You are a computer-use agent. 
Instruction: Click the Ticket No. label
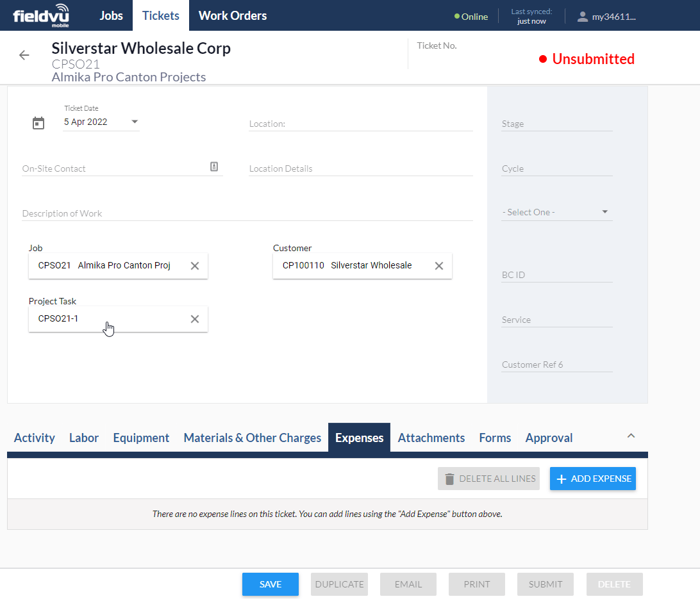click(437, 45)
